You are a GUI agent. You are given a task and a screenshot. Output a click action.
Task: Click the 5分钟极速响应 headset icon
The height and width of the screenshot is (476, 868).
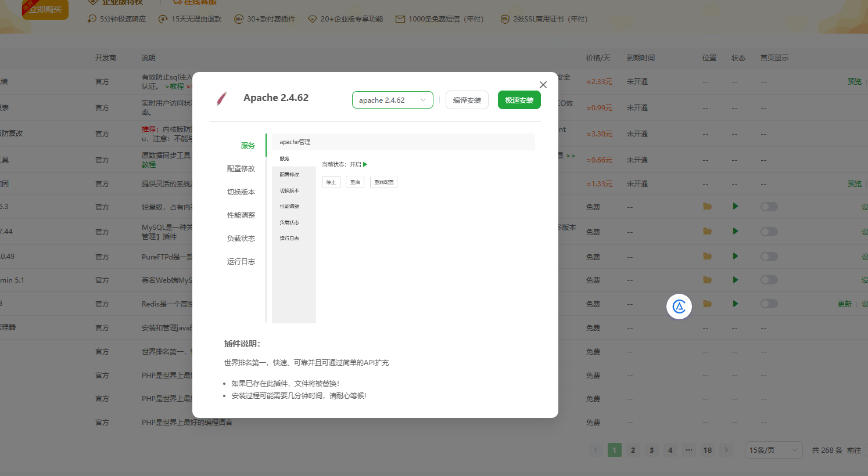(92, 19)
